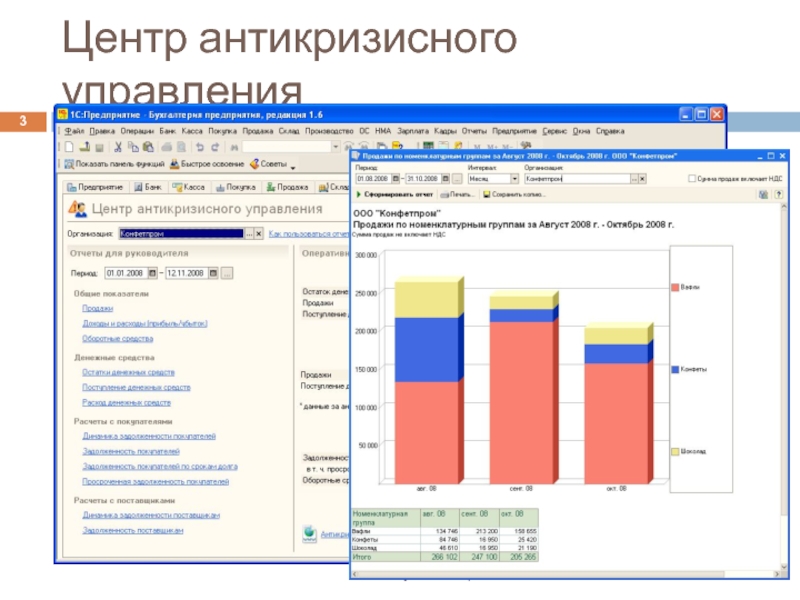Switch to the Предприятие tab
The width and height of the screenshot is (800, 600).
tap(95, 187)
